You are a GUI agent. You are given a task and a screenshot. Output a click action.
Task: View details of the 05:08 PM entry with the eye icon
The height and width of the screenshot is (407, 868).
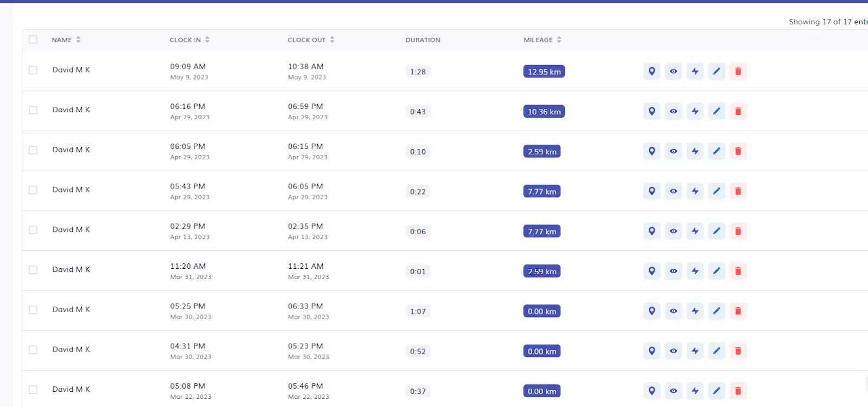point(673,391)
